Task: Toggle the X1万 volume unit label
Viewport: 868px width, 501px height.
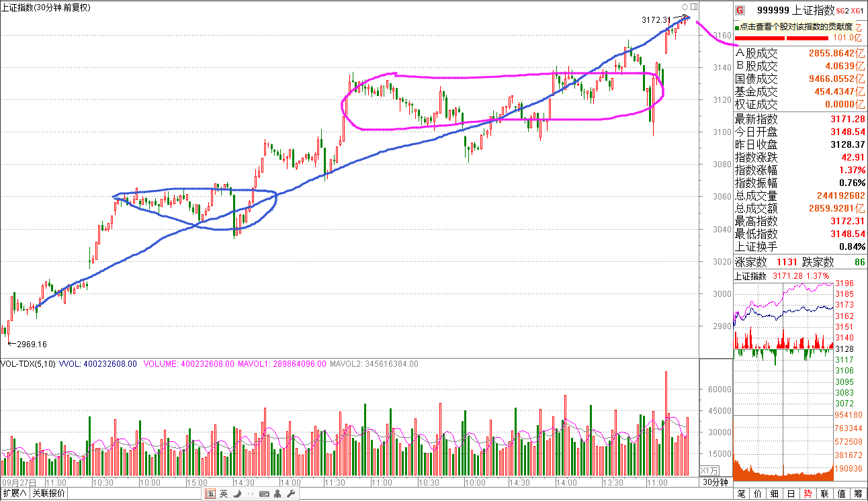Action: coord(709,470)
